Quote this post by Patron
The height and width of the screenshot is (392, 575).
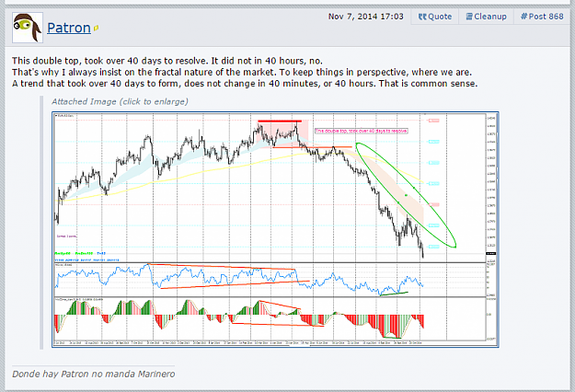click(435, 17)
